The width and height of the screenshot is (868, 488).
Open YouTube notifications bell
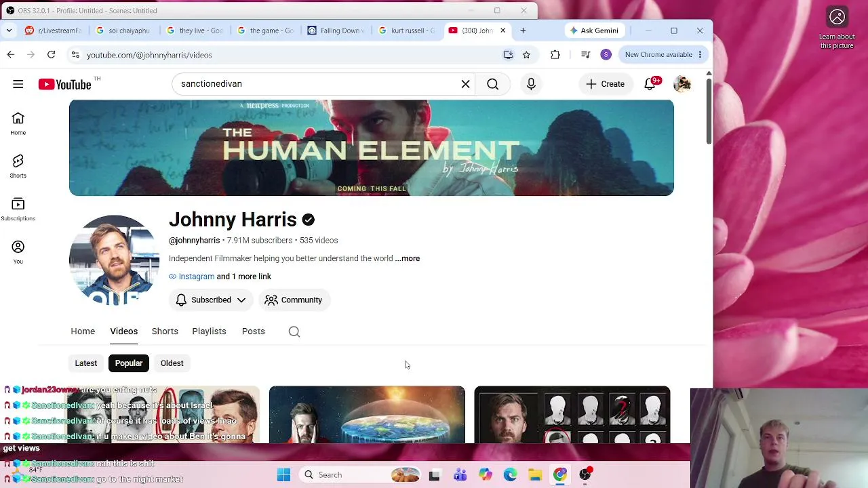(650, 84)
